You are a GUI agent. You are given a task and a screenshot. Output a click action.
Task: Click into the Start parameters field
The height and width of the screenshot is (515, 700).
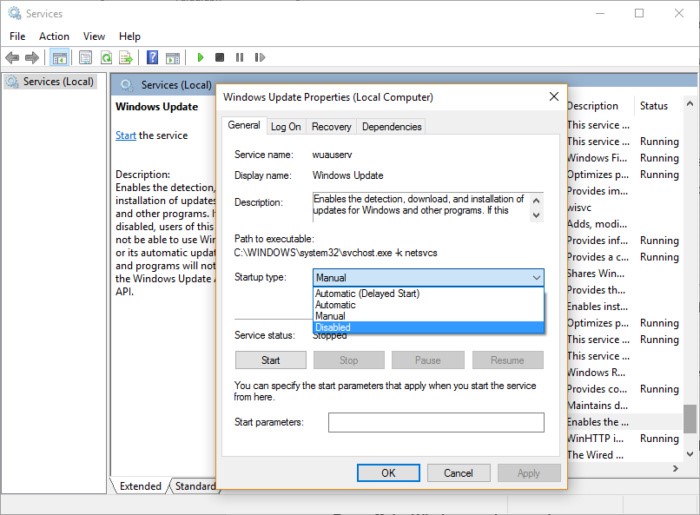(436, 422)
